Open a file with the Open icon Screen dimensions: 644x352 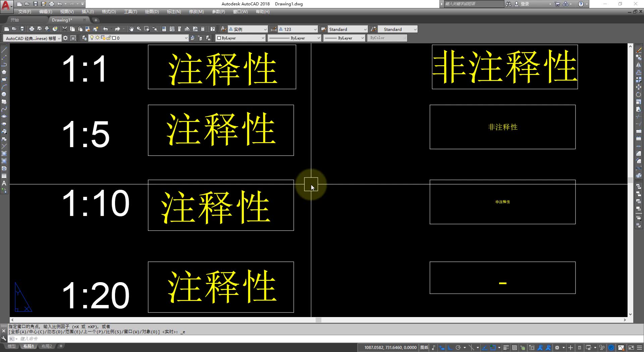(x=14, y=29)
